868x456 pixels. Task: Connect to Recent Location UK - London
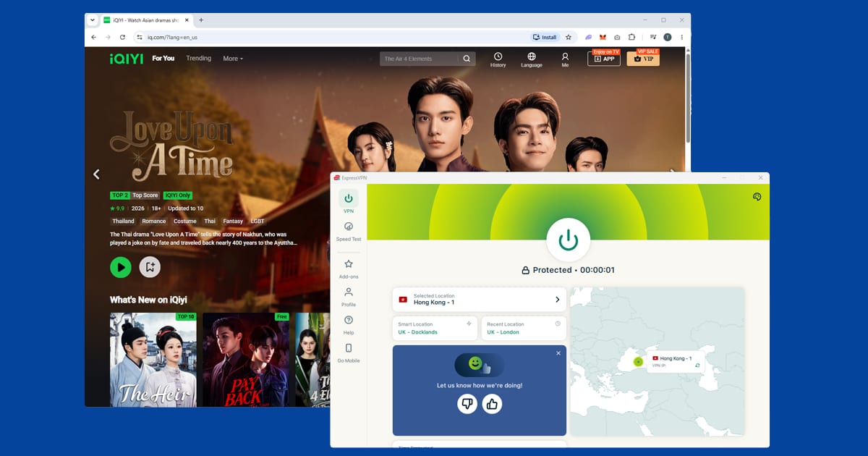pos(524,328)
